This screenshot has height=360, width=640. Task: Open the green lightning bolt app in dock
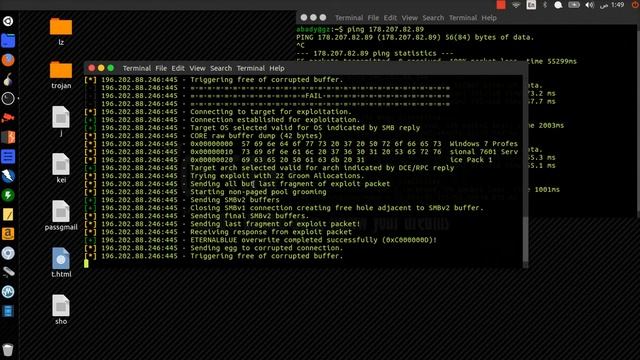[8, 195]
